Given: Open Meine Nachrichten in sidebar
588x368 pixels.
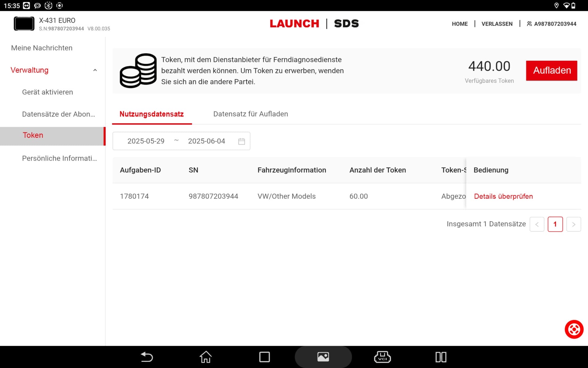Looking at the screenshot, I should (42, 48).
